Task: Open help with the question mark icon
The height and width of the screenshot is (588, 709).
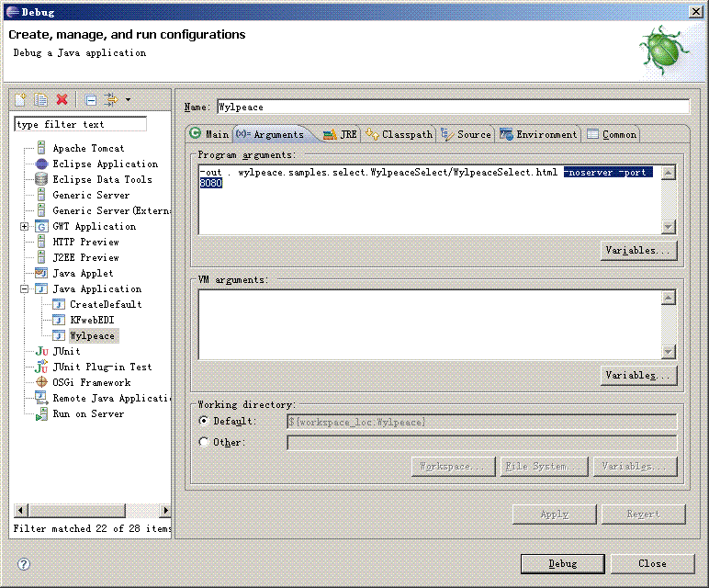Action: click(24, 563)
